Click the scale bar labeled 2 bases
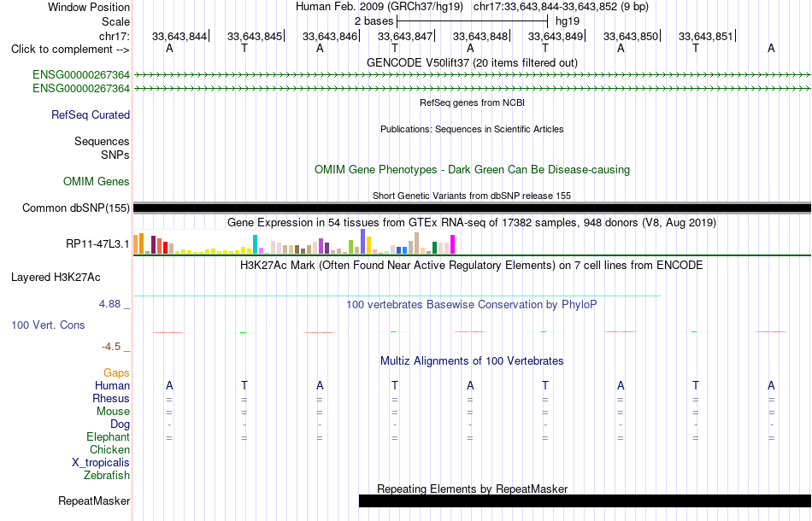Viewport: 812px width, 521px height. (472, 21)
